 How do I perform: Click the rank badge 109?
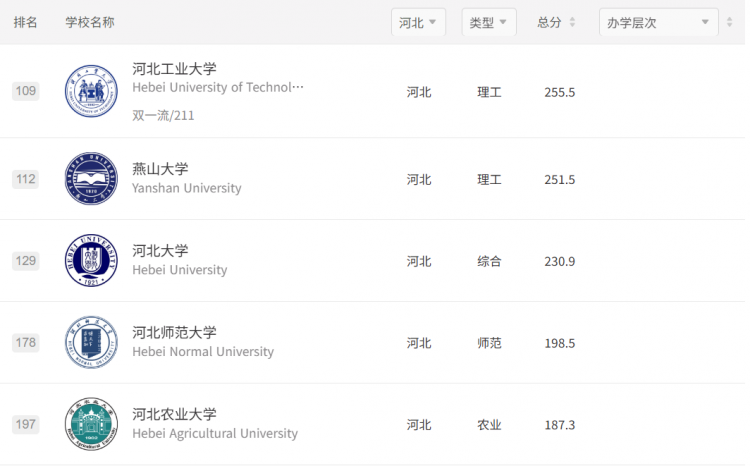tap(25, 91)
